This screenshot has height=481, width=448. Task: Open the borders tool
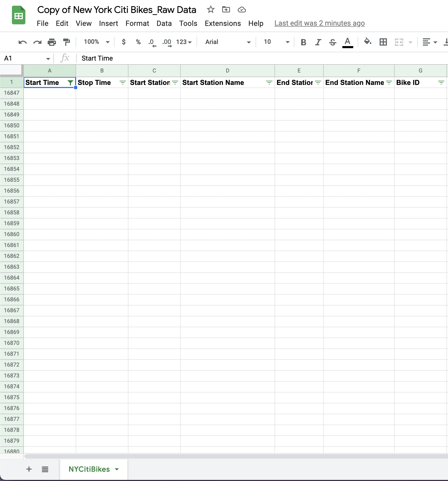383,42
